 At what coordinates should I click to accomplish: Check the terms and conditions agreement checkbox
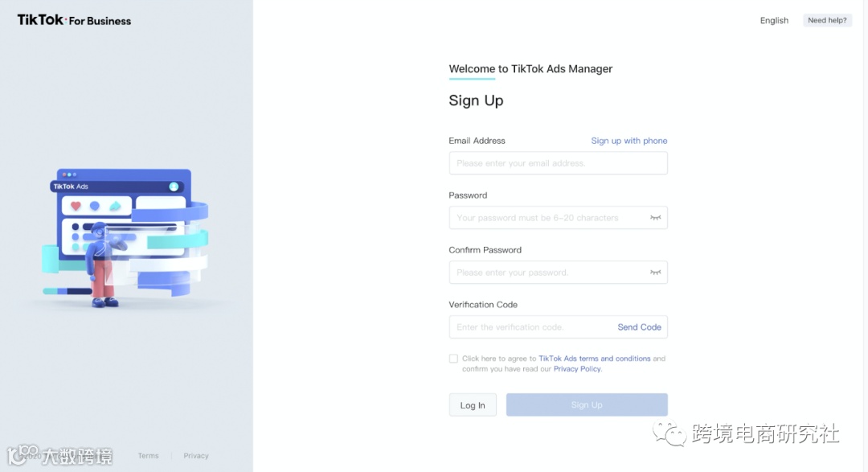point(453,359)
